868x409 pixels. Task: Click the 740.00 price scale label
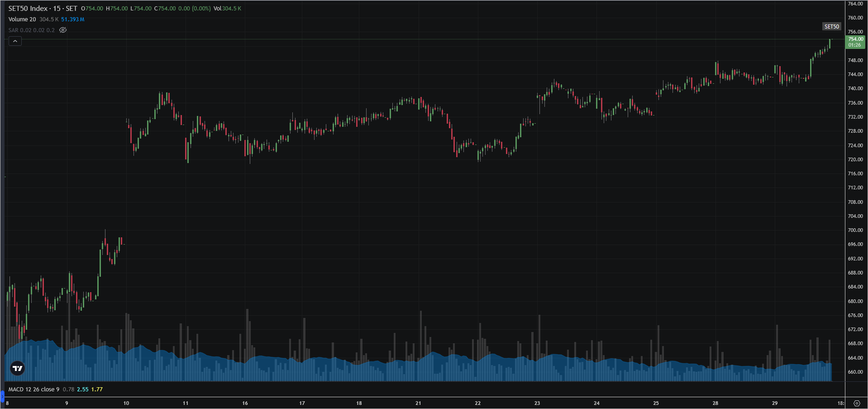pos(855,88)
